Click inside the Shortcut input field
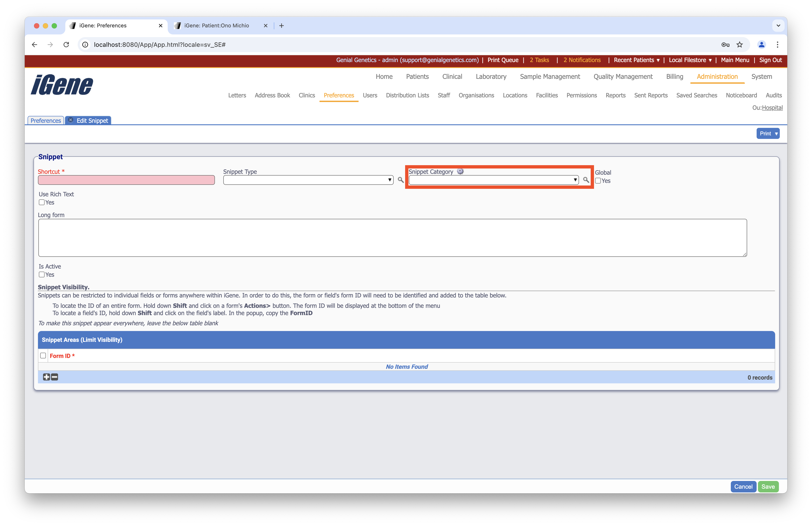This screenshot has width=812, height=526. click(x=126, y=180)
